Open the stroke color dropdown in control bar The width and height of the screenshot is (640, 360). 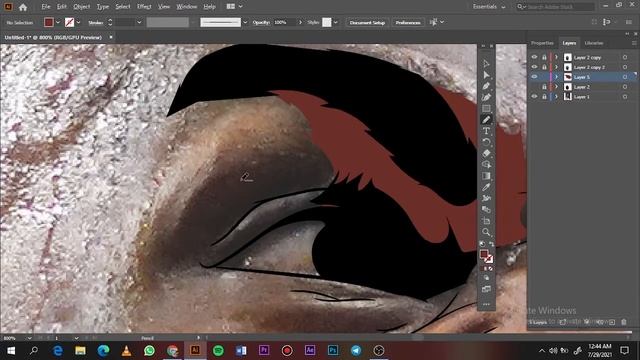coord(78,22)
